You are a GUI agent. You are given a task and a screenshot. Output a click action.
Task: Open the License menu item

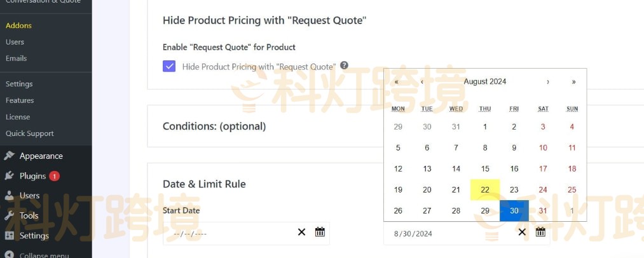(18, 117)
